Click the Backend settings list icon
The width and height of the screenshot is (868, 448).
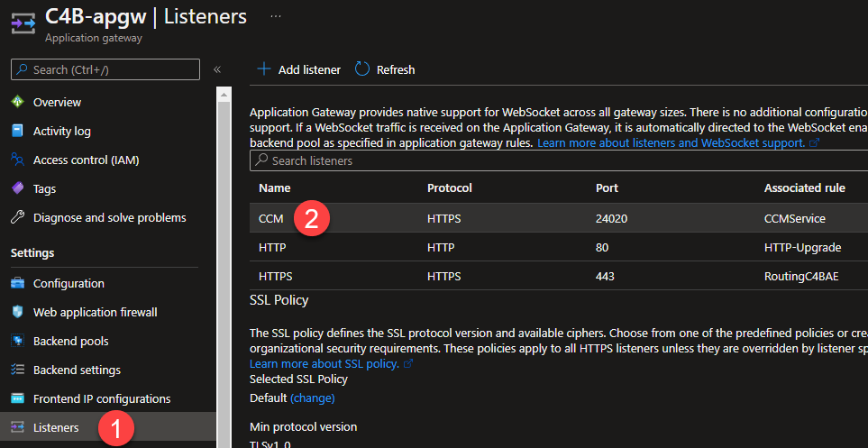[x=18, y=370]
